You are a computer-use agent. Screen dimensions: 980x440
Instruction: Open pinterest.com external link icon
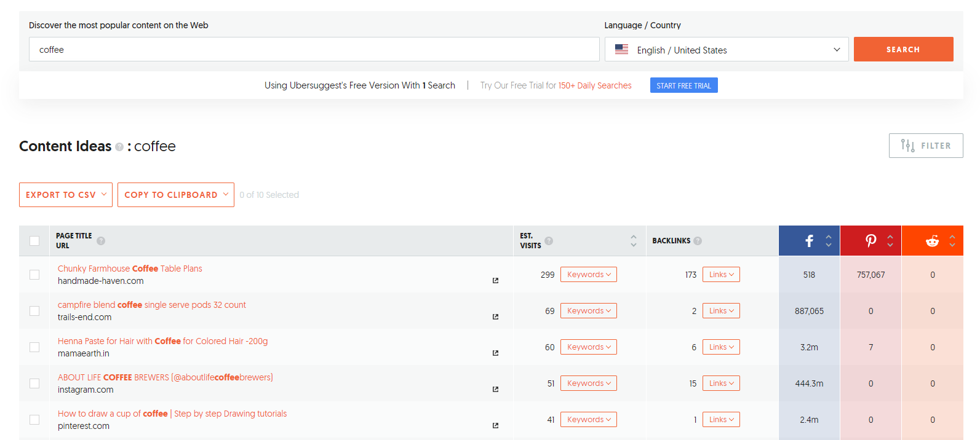pos(495,426)
